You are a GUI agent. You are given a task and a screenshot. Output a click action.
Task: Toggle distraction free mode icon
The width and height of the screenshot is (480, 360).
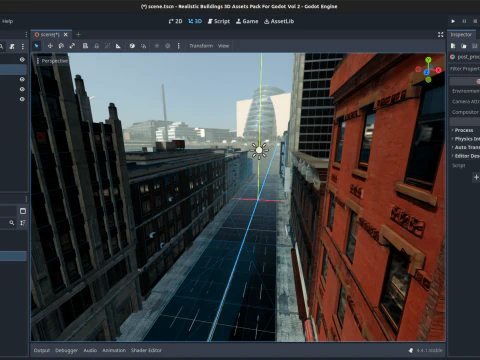[440, 35]
